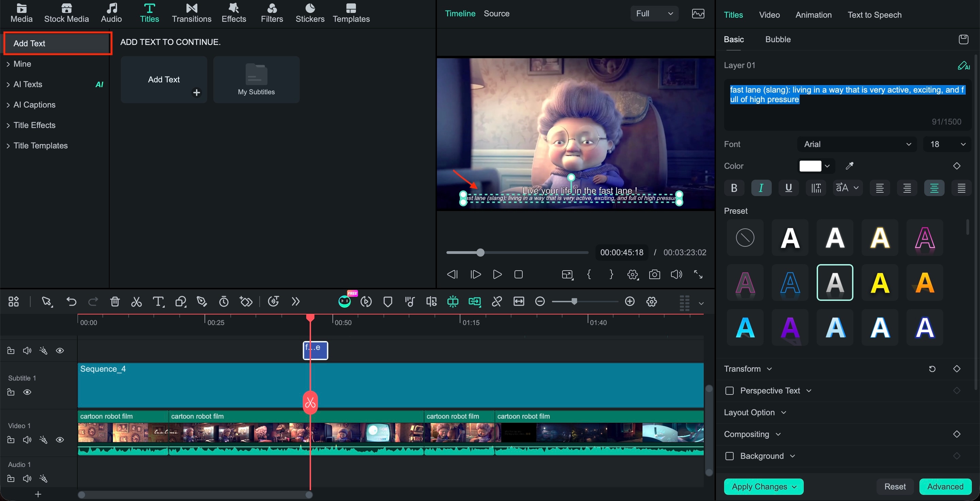The height and width of the screenshot is (501, 980).
Task: Click the color eyedropper tool
Action: tap(849, 166)
